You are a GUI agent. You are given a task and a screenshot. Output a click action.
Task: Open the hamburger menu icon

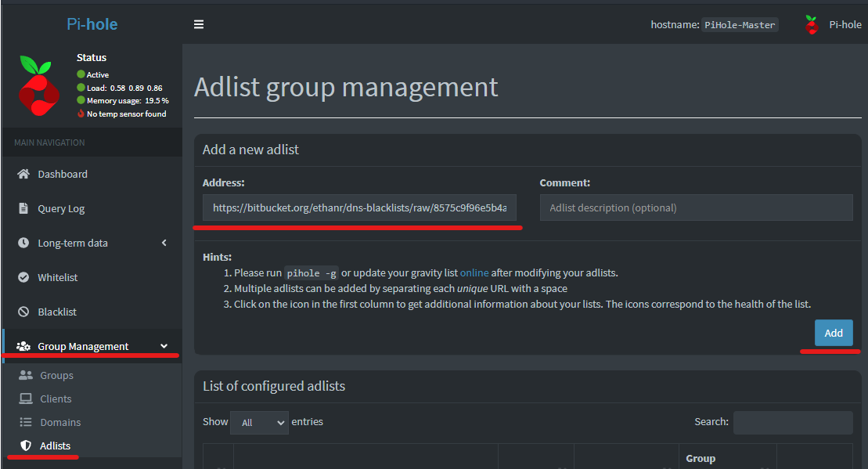pos(198,24)
